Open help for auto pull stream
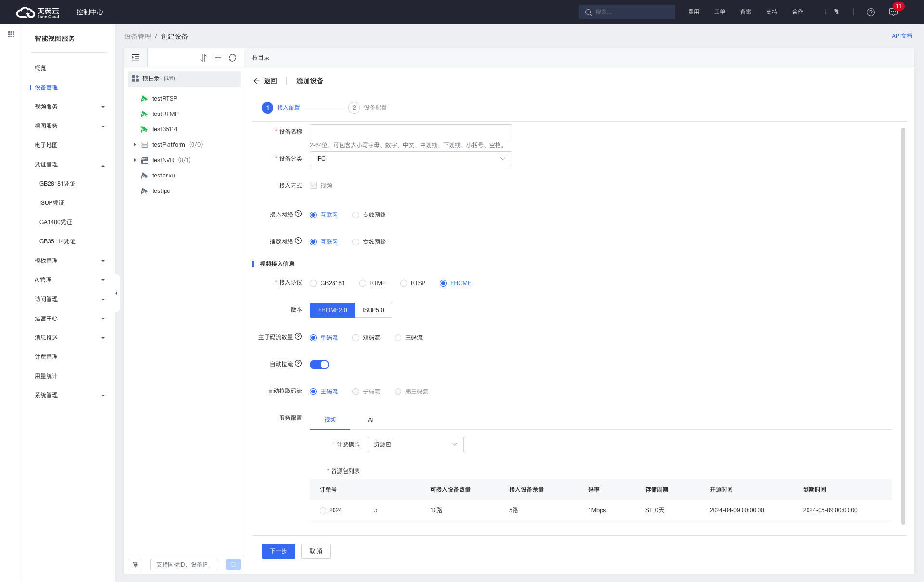Image resolution: width=924 pixels, height=582 pixels. 298,364
